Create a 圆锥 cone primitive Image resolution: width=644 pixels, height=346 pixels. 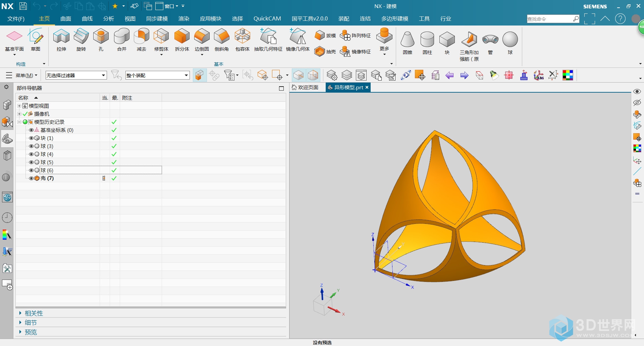(408, 43)
